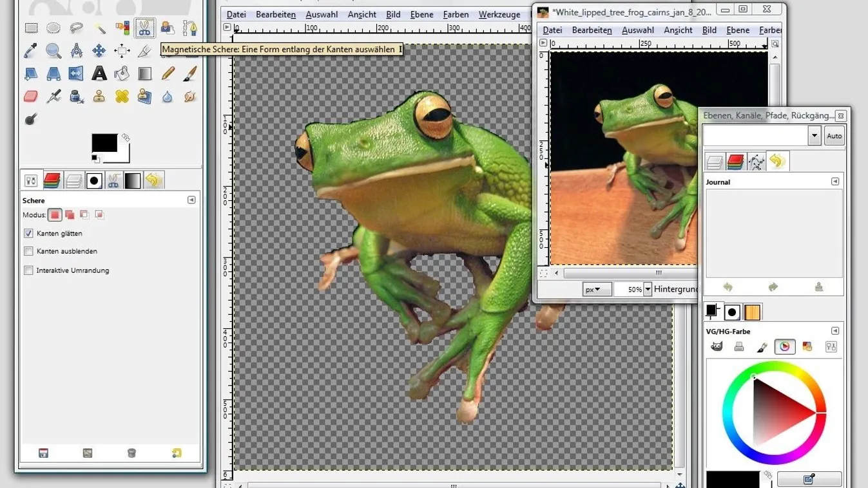Select the Blur/Sharpen droplet tool
The image size is (868, 488).
[x=168, y=97]
